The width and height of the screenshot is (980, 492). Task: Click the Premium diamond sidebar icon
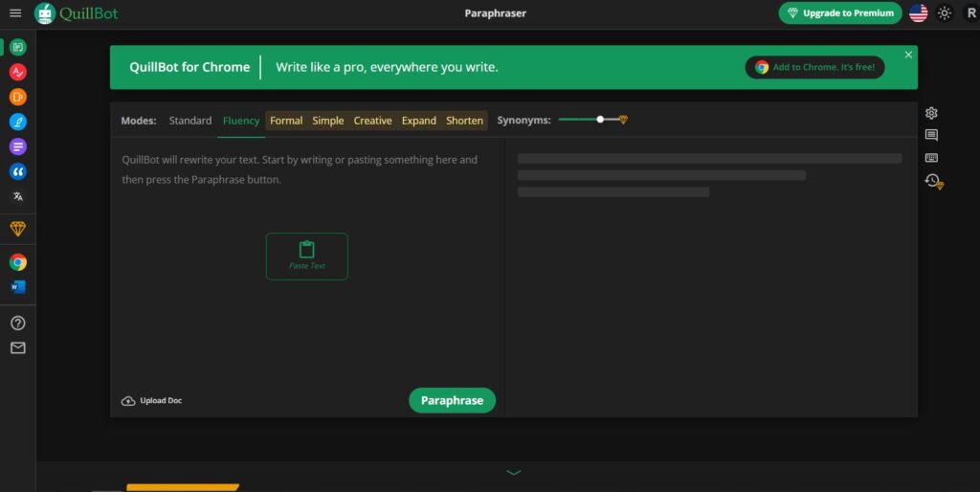(18, 229)
